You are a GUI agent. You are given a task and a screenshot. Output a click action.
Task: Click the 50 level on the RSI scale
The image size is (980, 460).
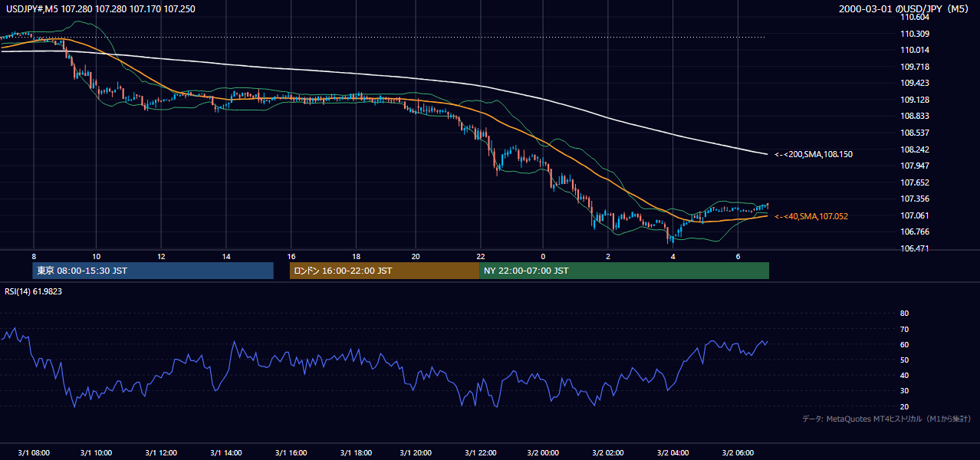[x=904, y=360]
